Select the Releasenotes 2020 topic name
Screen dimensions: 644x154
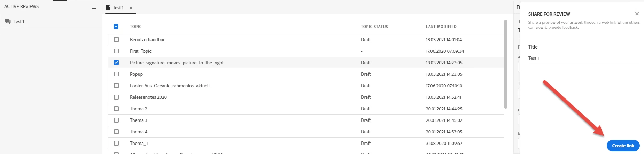tap(148, 97)
